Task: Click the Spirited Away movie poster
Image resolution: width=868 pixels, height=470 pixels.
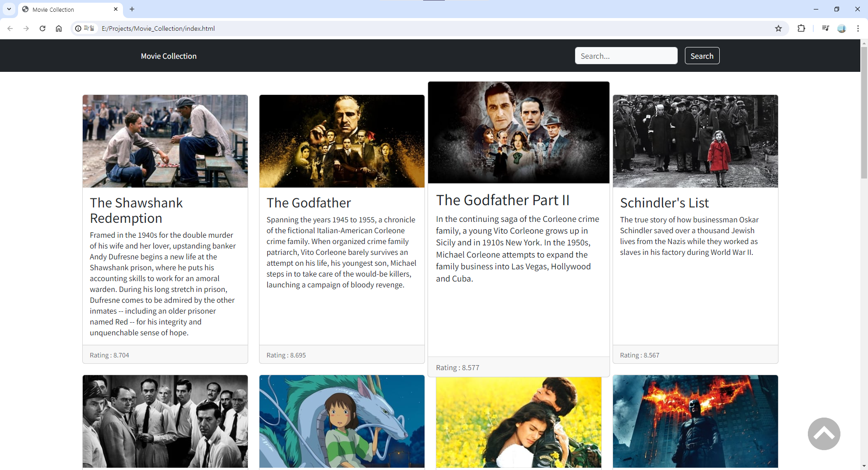Action: coord(342,421)
